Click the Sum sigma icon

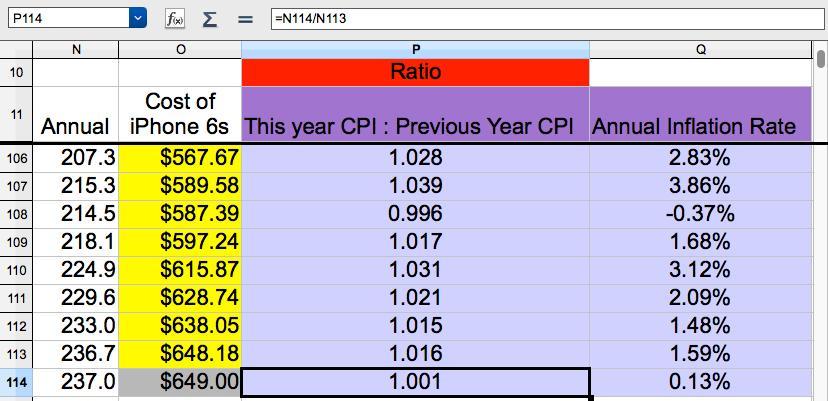[x=210, y=18]
